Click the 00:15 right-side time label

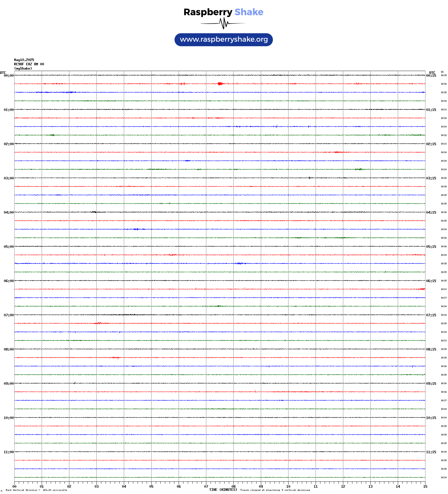(x=431, y=76)
